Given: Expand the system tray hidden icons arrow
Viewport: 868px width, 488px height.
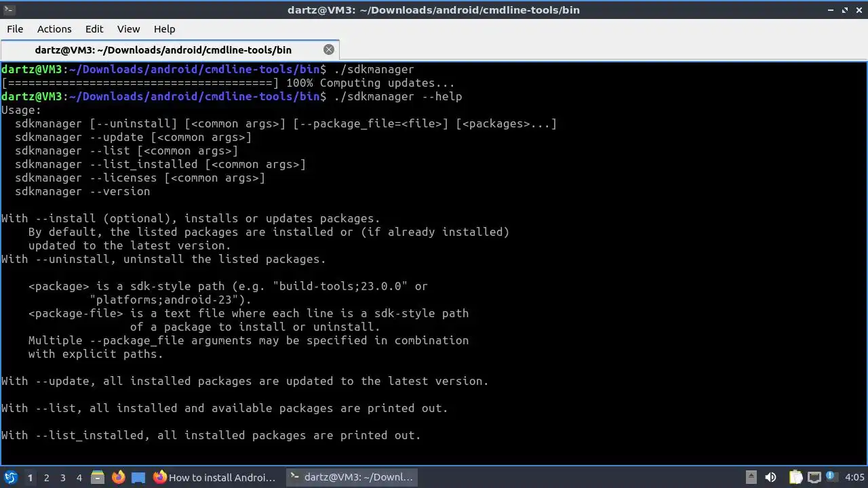Looking at the screenshot, I should [751, 477].
